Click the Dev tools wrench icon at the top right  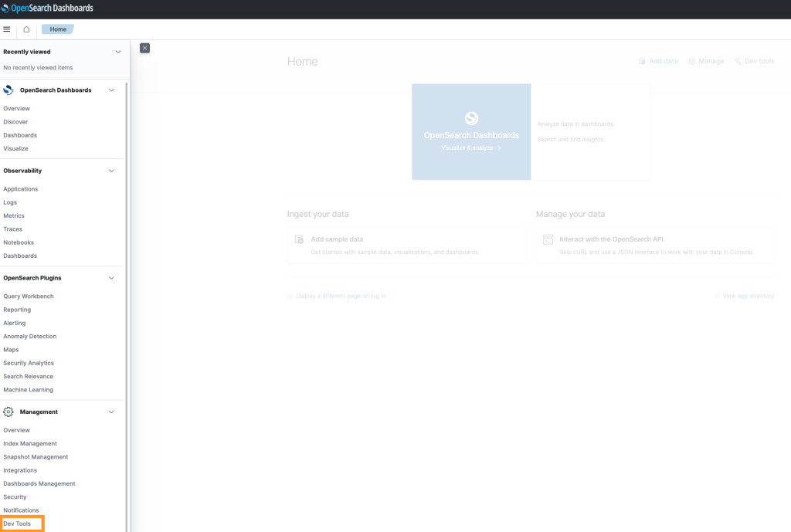point(738,61)
